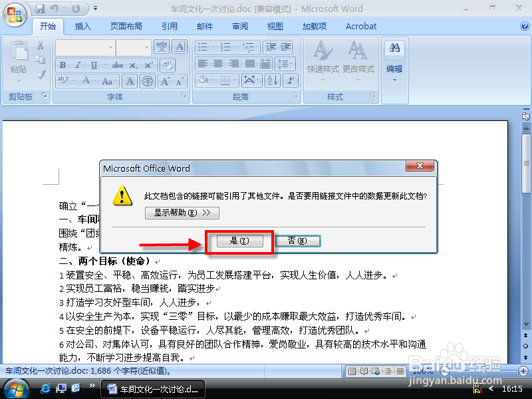This screenshot has height=399, width=532.
Task: Open the font size combo box
Action: (134, 47)
